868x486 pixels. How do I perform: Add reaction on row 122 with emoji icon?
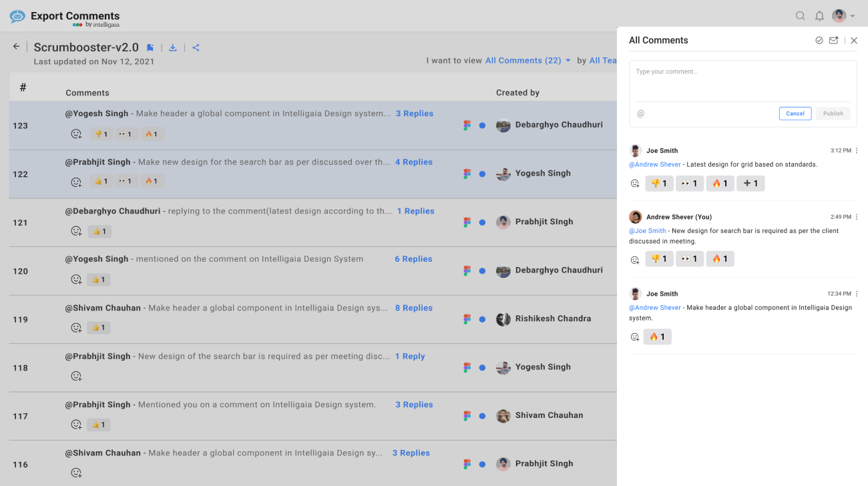[x=76, y=182]
